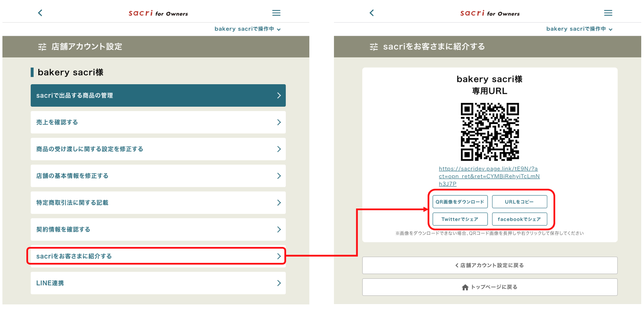This screenshot has width=644, height=311.
Task: Click sliders icon beside sacriをお客さまに紹介する header
Action: pos(373,47)
